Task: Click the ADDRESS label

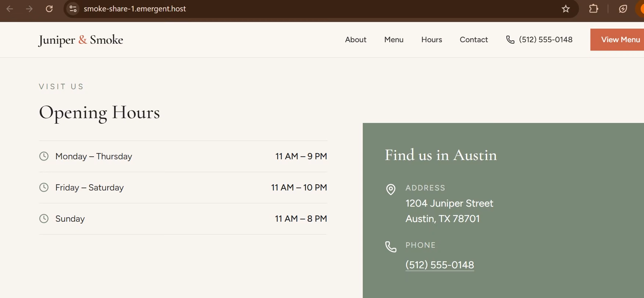Action: [425, 188]
